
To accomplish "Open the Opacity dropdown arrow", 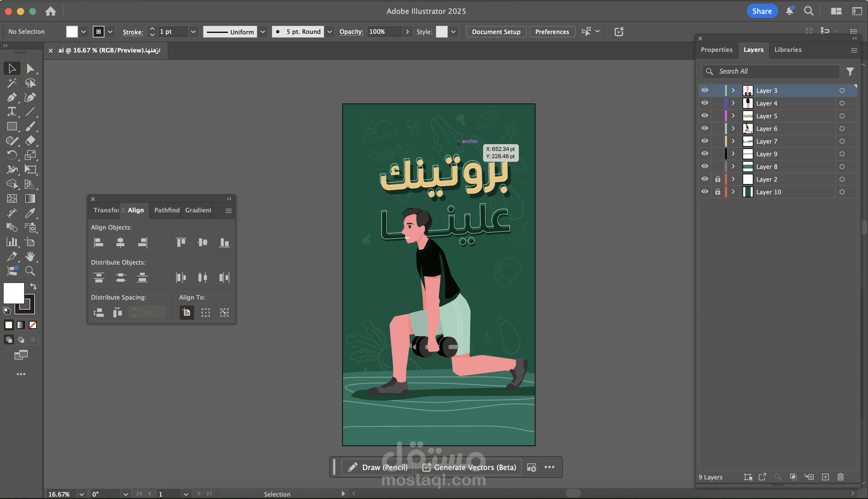I will [407, 32].
